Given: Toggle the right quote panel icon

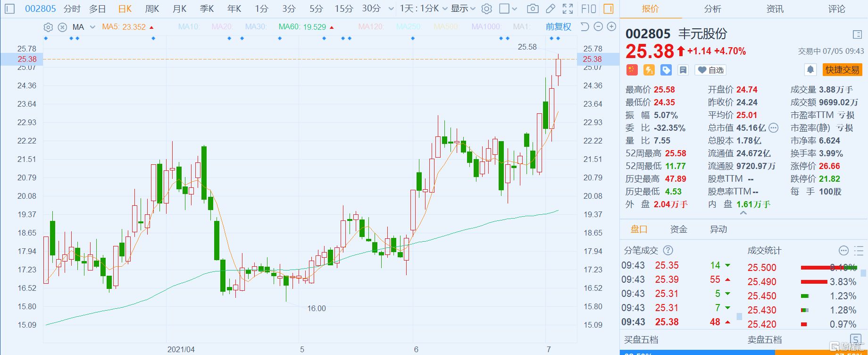Looking at the screenshot, I should (x=609, y=8).
